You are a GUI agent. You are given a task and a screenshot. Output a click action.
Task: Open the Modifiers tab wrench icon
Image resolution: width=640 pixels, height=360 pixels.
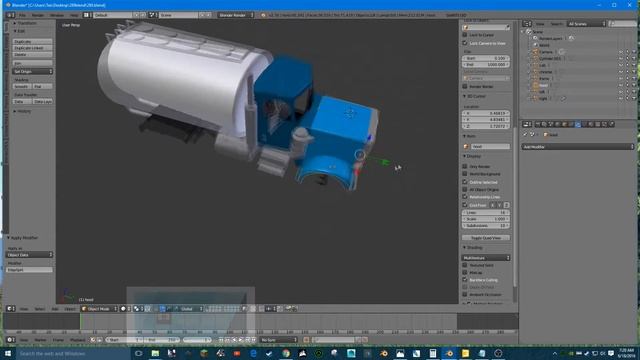578,124
